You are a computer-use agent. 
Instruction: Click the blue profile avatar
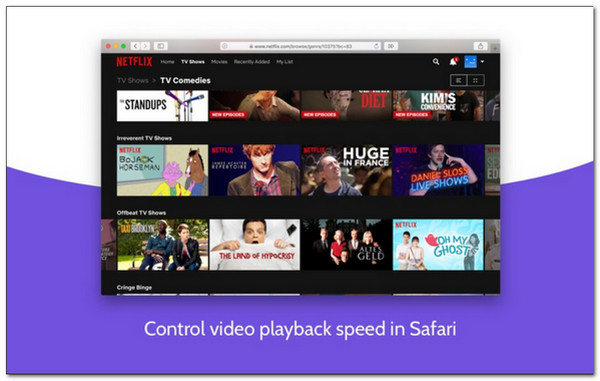pyautogui.click(x=470, y=62)
